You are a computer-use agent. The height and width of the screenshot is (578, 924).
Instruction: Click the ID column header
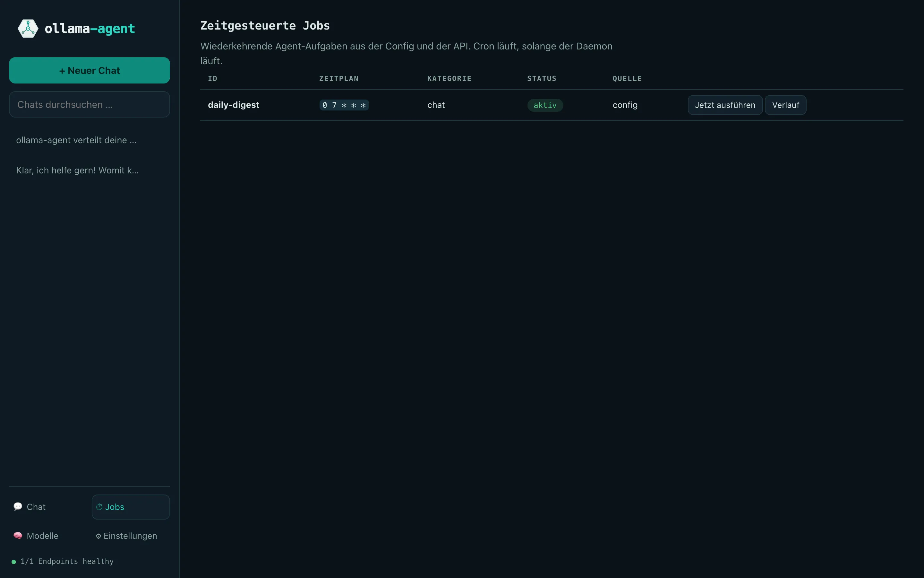tap(213, 78)
